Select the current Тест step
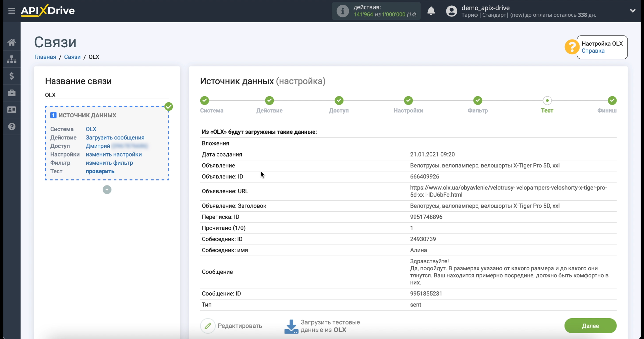Viewport: 644px width, 339px height. [547, 101]
